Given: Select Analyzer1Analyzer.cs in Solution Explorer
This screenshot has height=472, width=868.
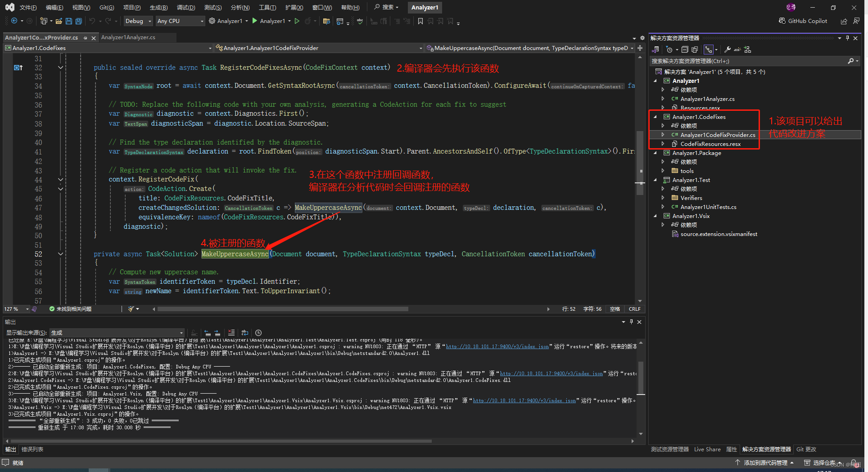Looking at the screenshot, I should (707, 99).
